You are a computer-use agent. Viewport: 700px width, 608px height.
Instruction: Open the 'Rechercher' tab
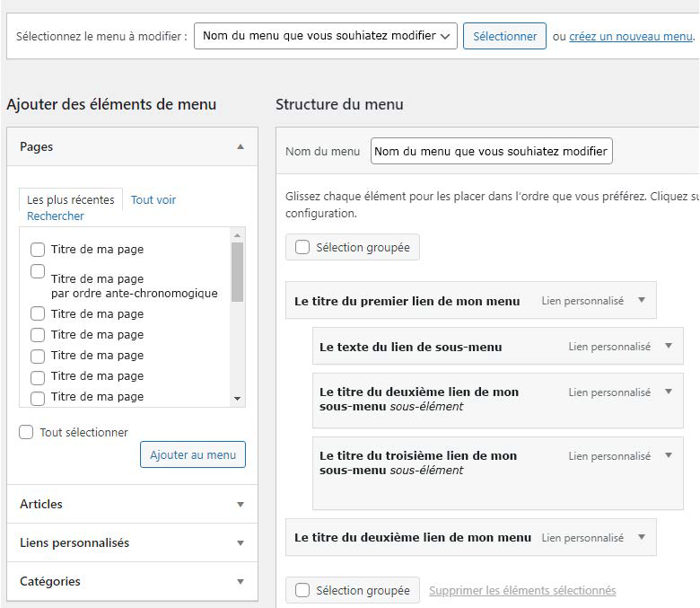pyautogui.click(x=56, y=216)
